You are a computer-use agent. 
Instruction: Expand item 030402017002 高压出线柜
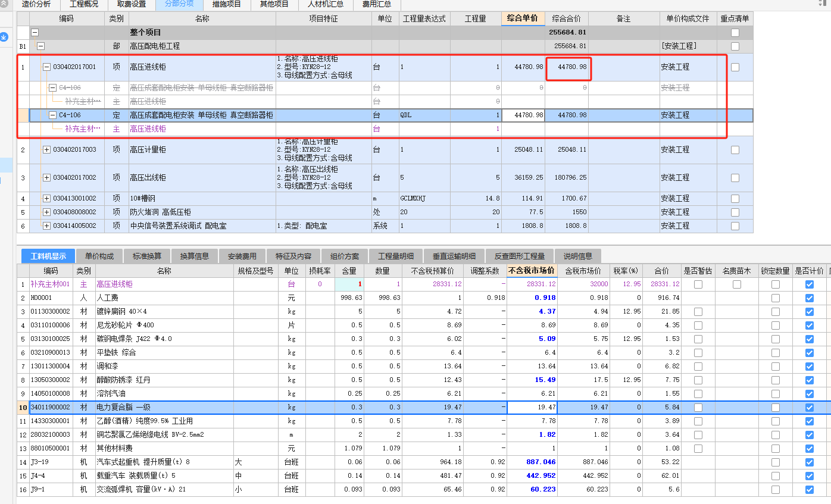pyautogui.click(x=46, y=177)
